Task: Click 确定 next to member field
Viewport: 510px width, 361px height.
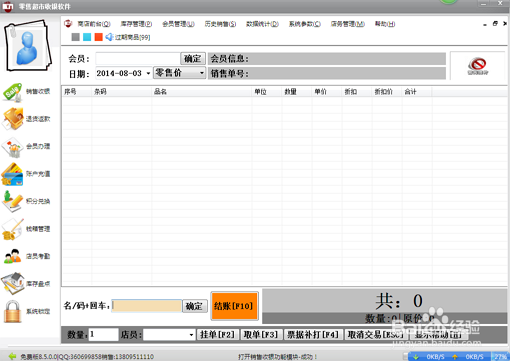Action: 193,59
